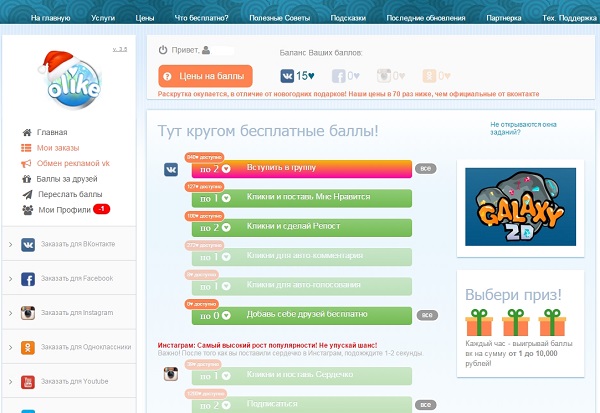
Task: Click Кликни и сделай Репост
Action: 302,227
